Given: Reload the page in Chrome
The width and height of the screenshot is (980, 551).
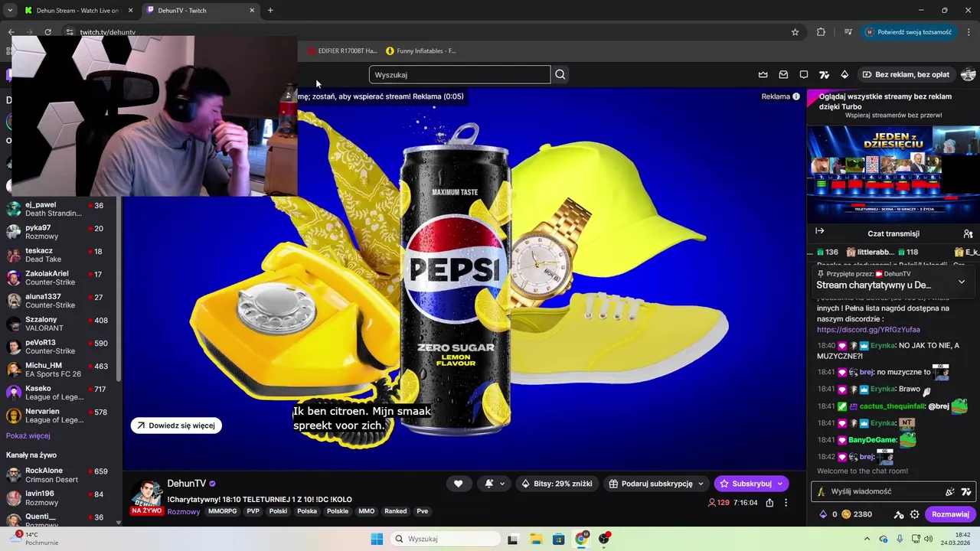Looking at the screenshot, I should [x=47, y=32].
